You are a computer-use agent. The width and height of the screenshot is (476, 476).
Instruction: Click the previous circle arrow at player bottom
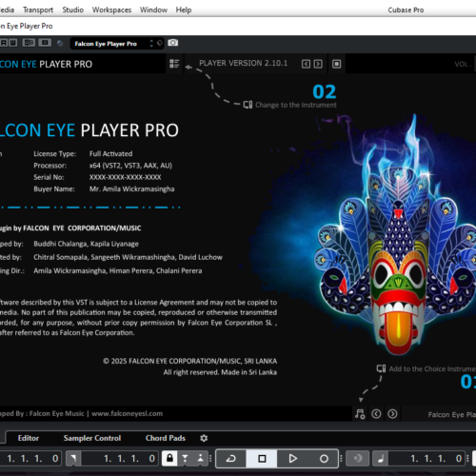[376, 414]
